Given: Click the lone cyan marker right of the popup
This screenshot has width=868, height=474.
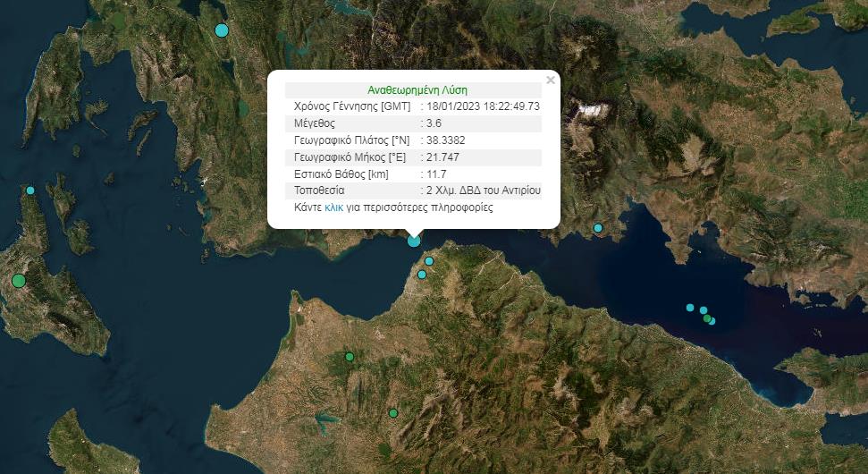Looking at the screenshot, I should tap(598, 228).
